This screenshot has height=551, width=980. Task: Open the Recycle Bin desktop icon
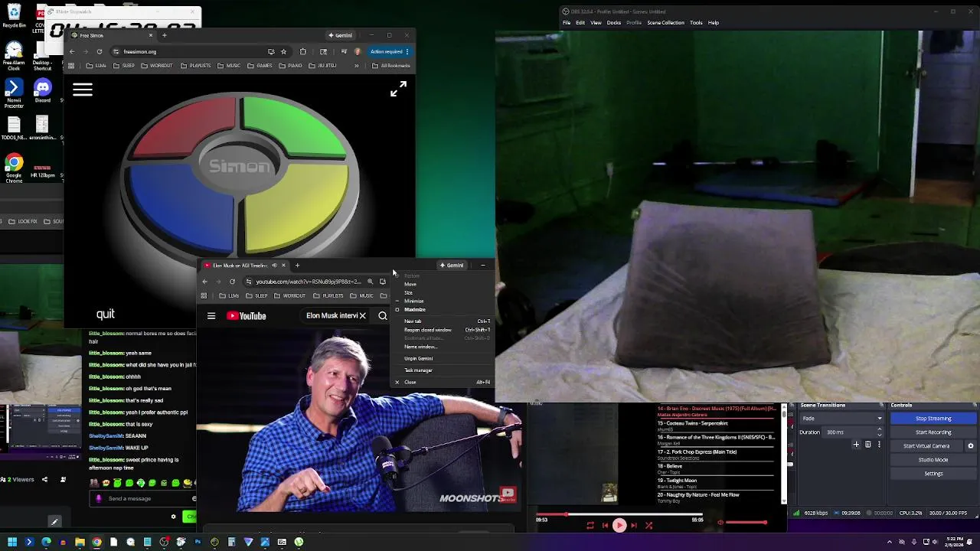(14, 17)
